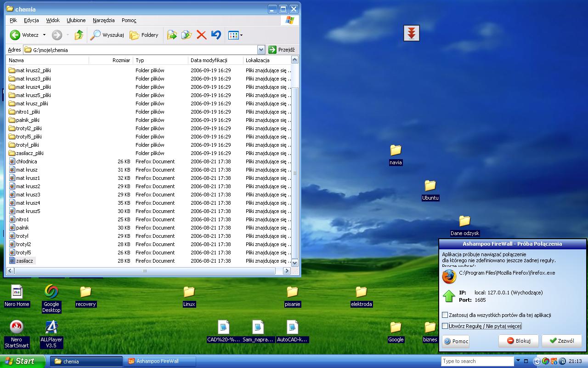This screenshot has width=588, height=368.
Task: Open the Views icon in Explorer toolbar
Action: [x=233, y=35]
